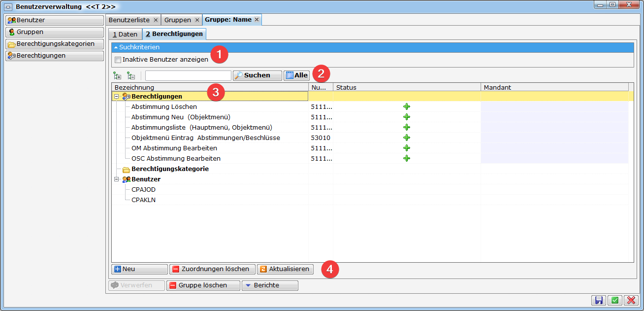Click the green checkmark confirm icon
Screen dimensions: 644x311
614,300
